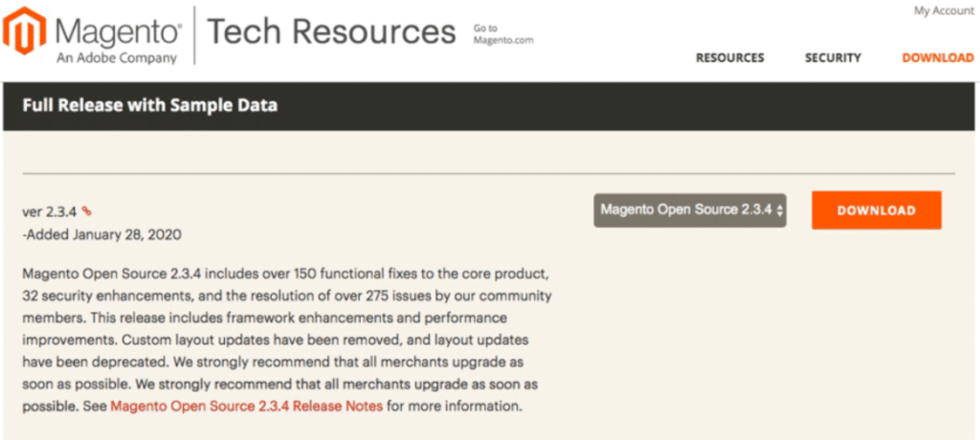Viewport: 980px width, 440px height.
Task: Click the An Adobe Company tagline
Action: tap(117, 58)
